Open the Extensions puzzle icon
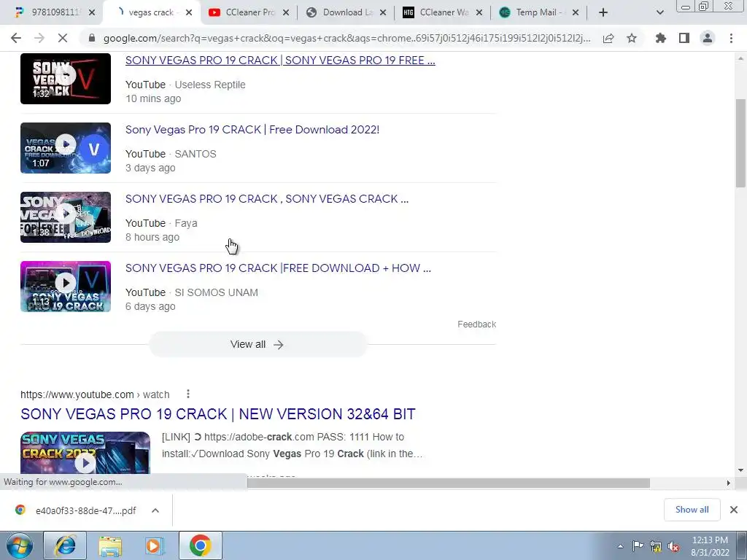The image size is (747, 560). pos(661,38)
